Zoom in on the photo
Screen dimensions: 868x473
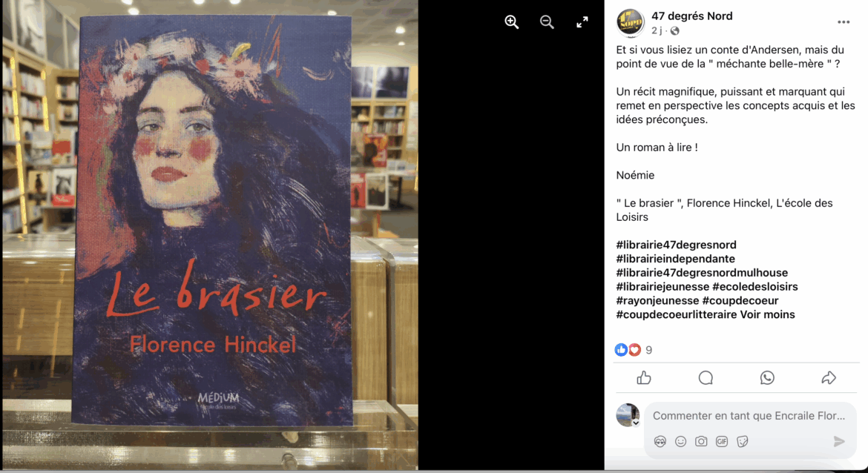pyautogui.click(x=511, y=22)
